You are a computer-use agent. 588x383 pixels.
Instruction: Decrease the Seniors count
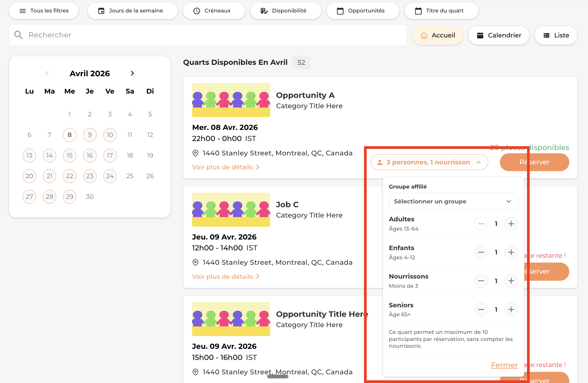coord(481,309)
